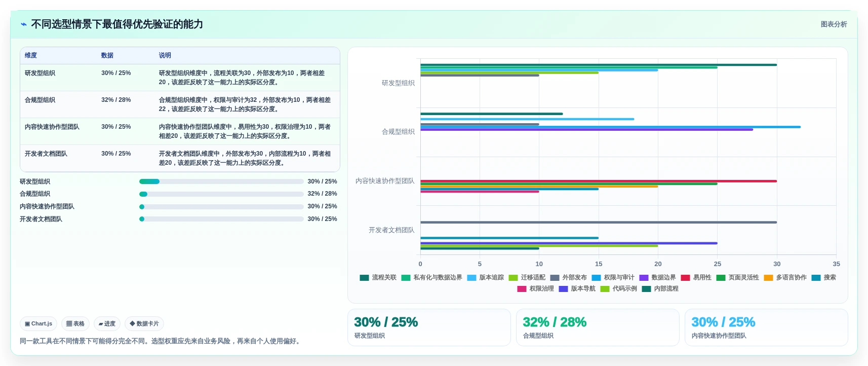Click the 32% / 28% value in the table

[116, 100]
